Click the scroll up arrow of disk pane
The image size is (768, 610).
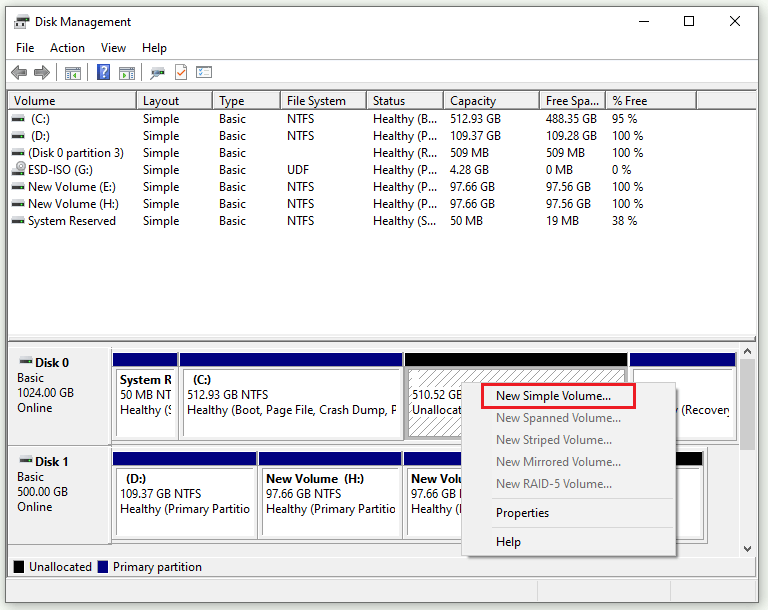click(747, 351)
